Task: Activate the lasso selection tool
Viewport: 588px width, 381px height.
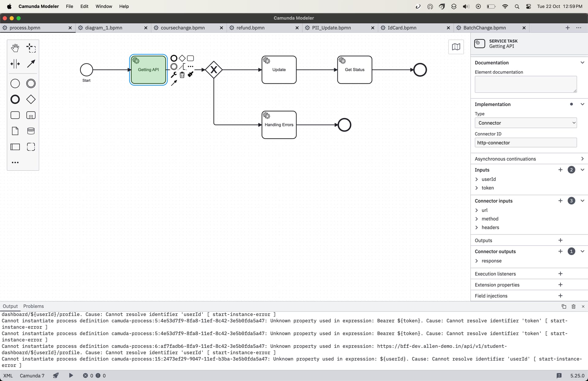Action: click(x=31, y=48)
